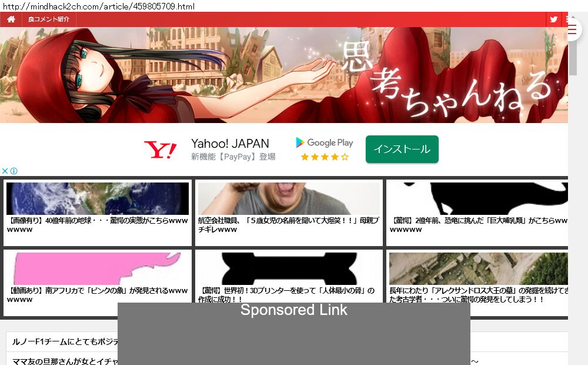The height and width of the screenshot is (365, 588).
Task: Open the 航空会社職員 article headline
Action: point(288,225)
